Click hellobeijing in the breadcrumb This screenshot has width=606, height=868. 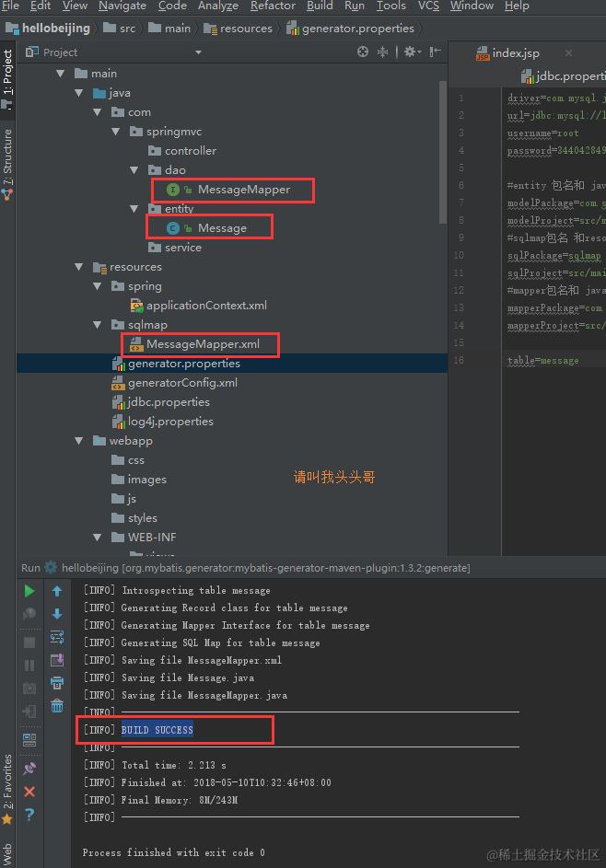click(x=48, y=29)
